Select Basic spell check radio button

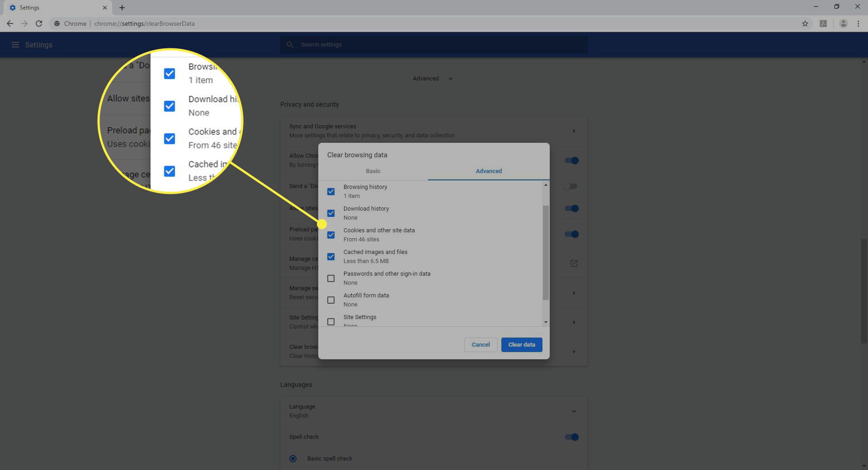pyautogui.click(x=293, y=459)
